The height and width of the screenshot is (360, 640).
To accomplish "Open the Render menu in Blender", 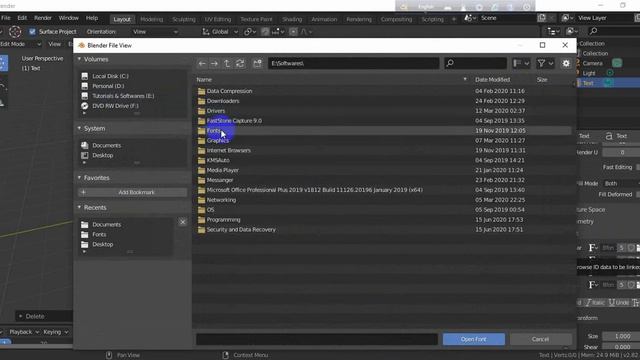I will [x=43, y=18].
